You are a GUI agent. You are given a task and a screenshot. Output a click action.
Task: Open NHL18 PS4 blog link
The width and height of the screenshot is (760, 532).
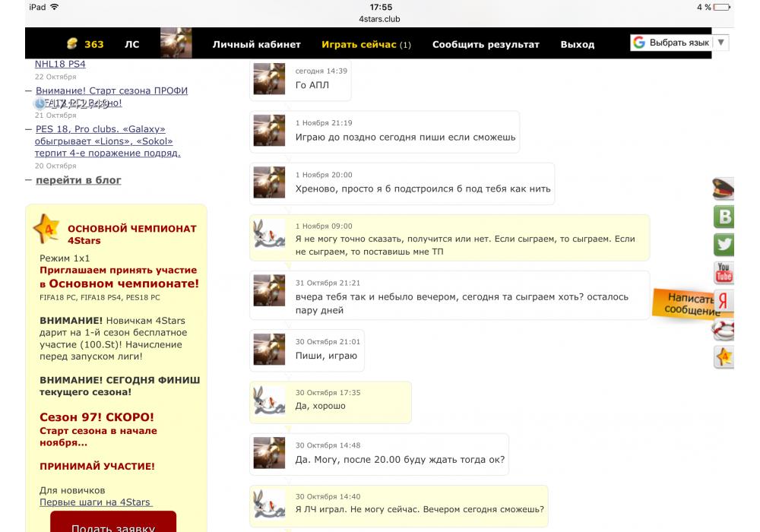(60, 64)
